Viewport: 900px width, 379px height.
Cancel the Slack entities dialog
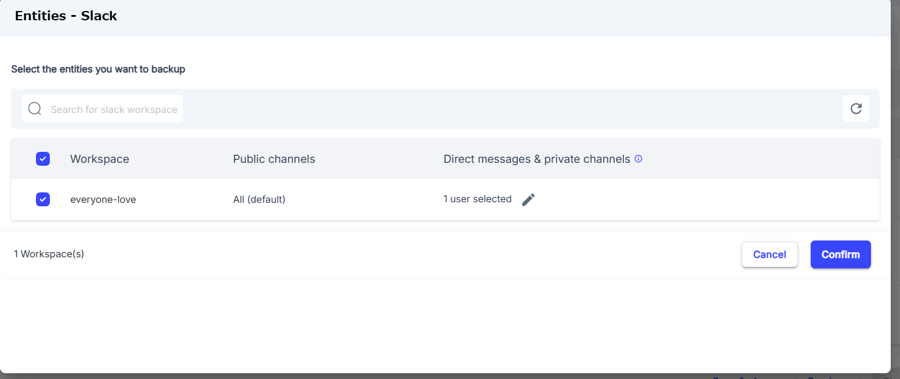(769, 254)
